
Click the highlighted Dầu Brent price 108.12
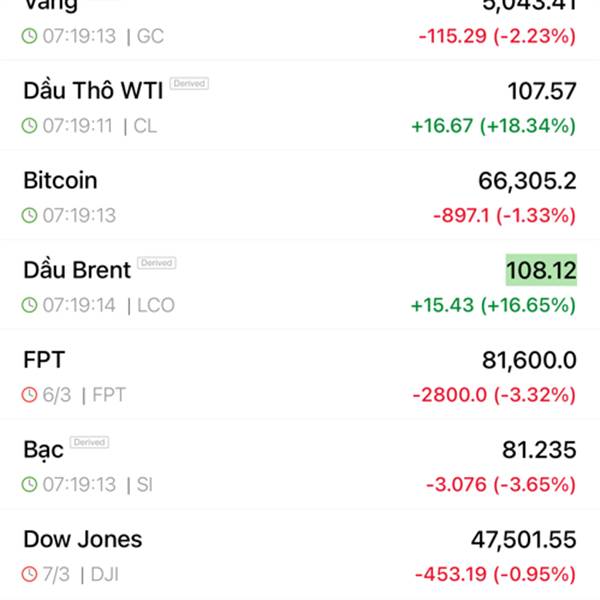541,270
